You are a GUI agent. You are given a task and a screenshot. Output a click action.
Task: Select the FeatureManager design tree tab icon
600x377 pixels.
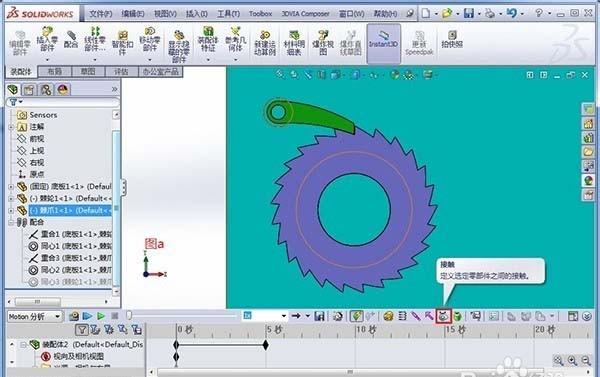point(13,90)
